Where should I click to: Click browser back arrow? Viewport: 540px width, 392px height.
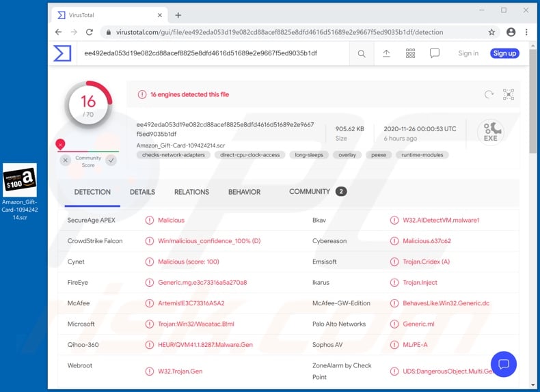coord(59,32)
